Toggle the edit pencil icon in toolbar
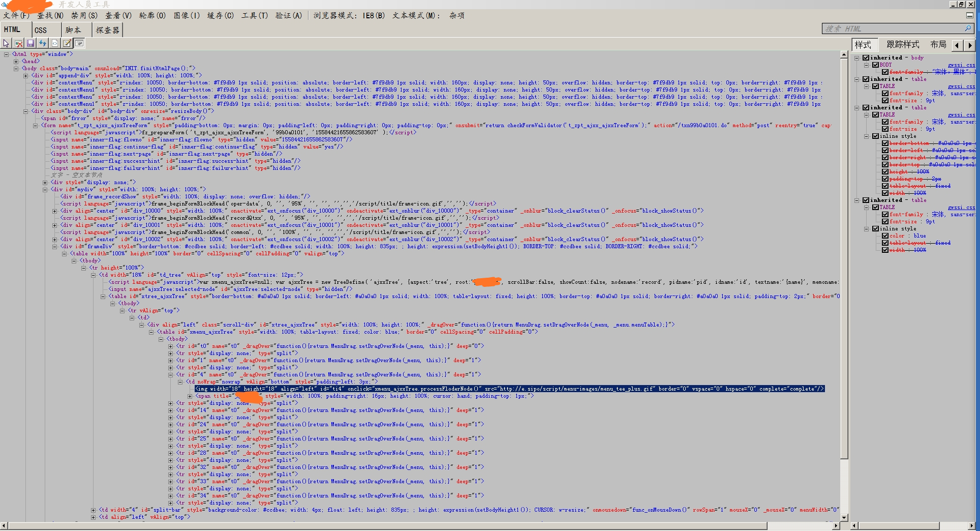 point(67,44)
